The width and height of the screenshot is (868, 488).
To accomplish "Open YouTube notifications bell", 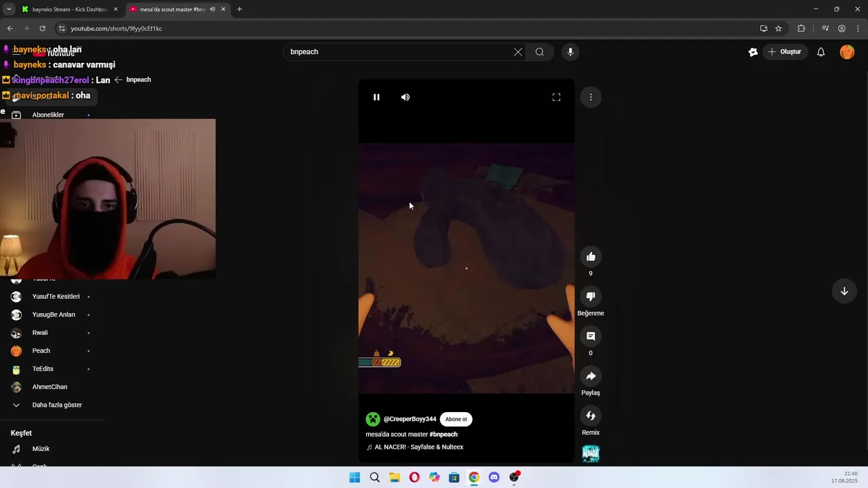I will point(821,52).
